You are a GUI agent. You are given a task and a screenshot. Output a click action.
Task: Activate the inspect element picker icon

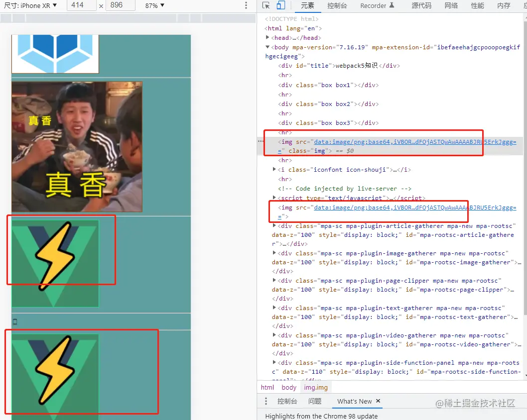(266, 5)
